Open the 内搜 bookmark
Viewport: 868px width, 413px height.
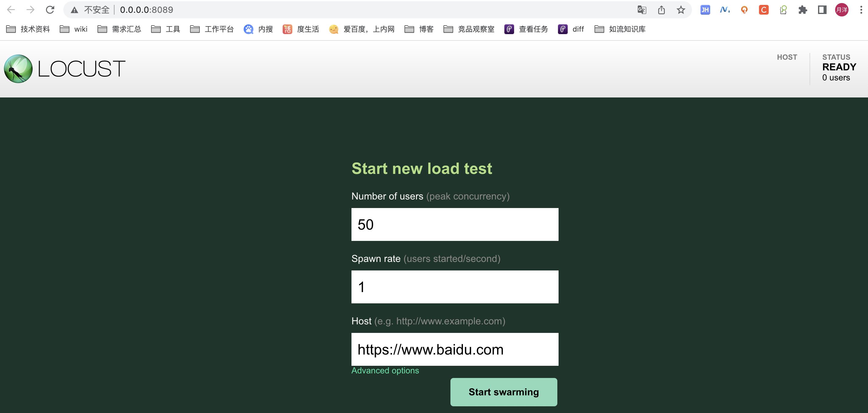[259, 29]
